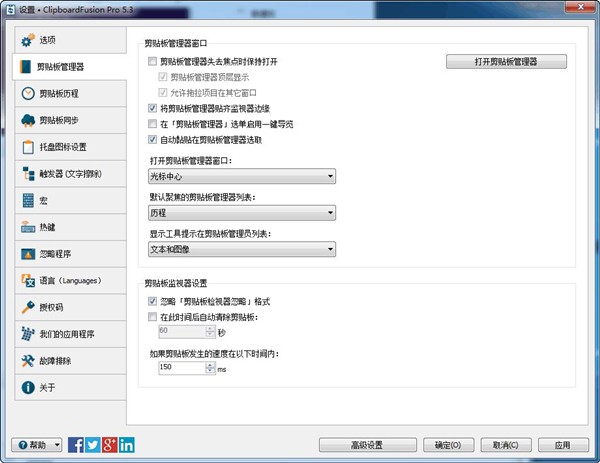Click the 打开剪贴板管理器 button
Viewport: 600px width, 463px height.
506,62
